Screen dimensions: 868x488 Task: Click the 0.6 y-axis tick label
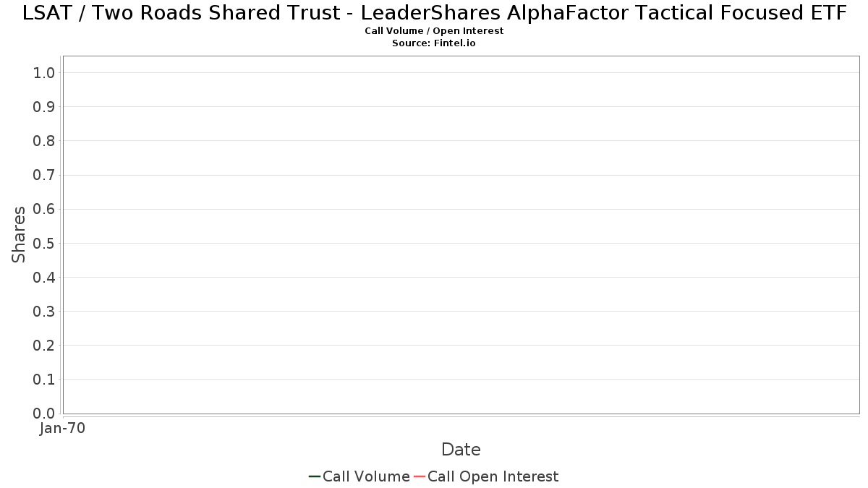click(44, 209)
